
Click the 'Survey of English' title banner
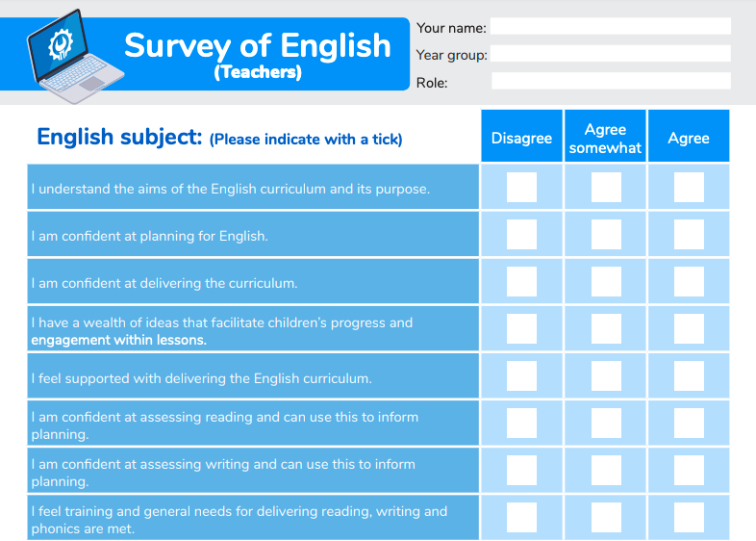tap(257, 53)
